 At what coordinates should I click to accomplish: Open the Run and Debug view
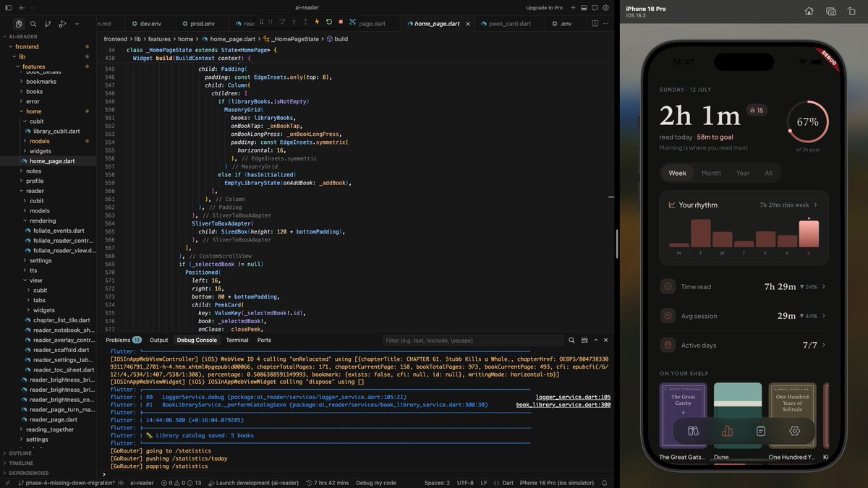pos(62,24)
